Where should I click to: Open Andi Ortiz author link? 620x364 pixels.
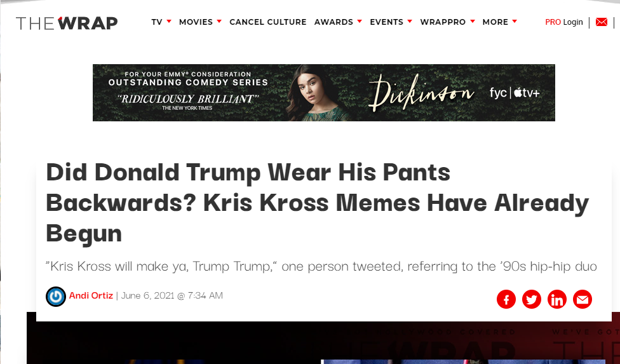coord(91,295)
